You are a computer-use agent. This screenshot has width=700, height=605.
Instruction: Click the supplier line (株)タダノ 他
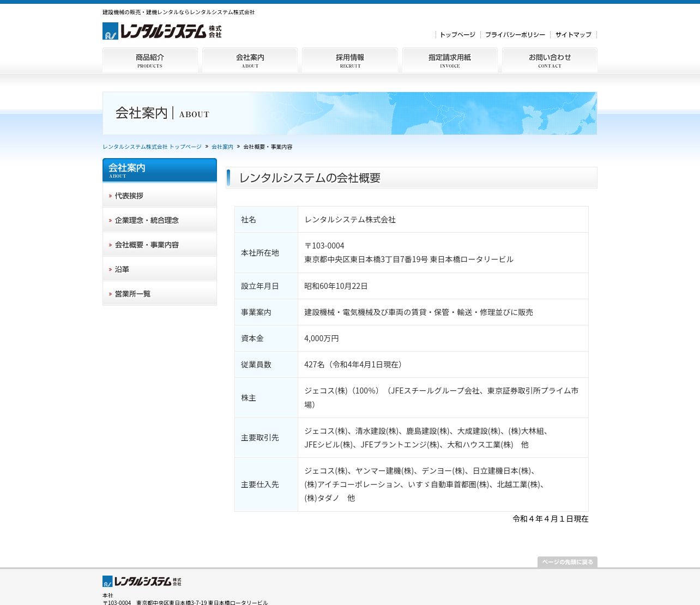point(330,498)
